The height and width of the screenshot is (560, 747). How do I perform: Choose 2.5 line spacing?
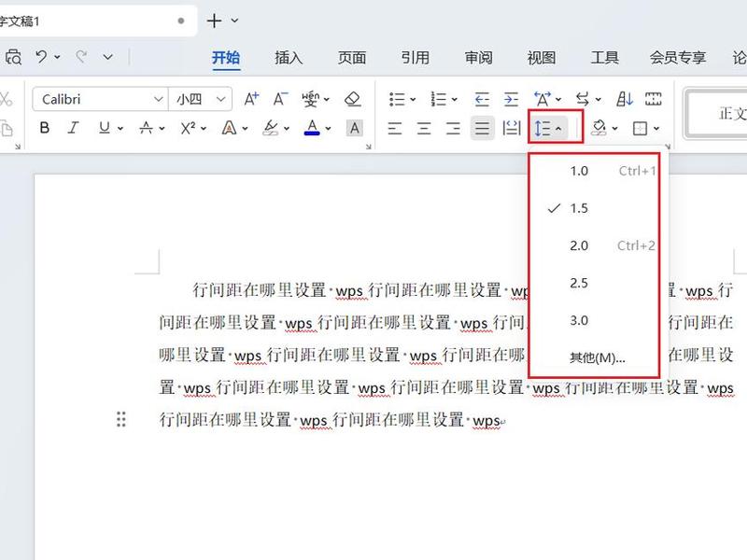595,283
